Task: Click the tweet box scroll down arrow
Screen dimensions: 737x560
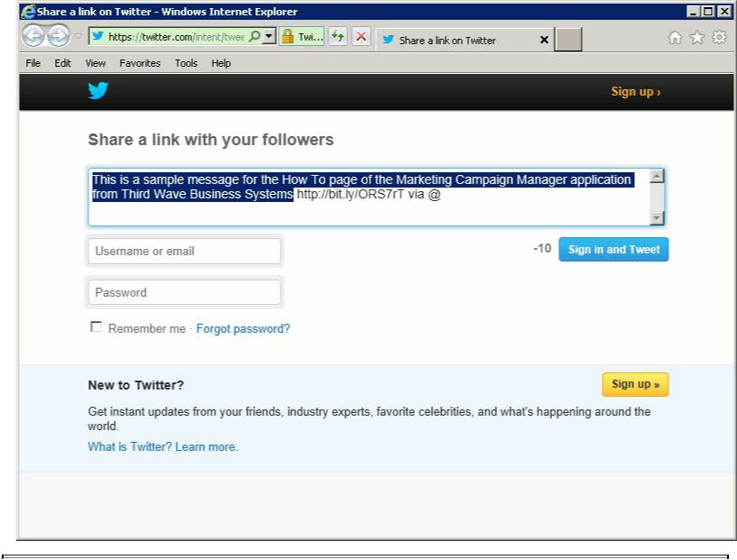Action: point(657,218)
